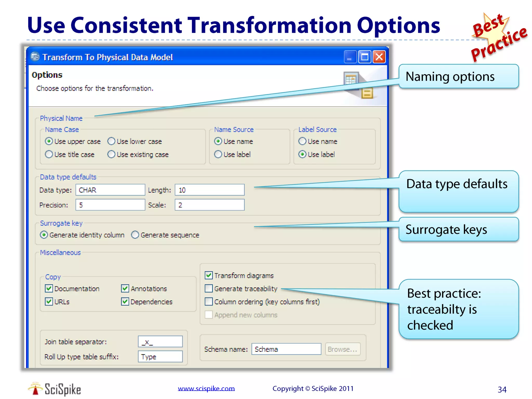The image size is (532, 399).
Task: Uncheck Transform diagrams checkbox
Action: pos(209,275)
